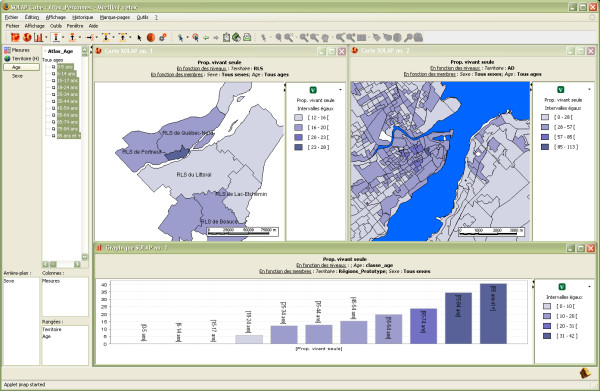Toggle the box beside 85 ans et +
This screenshot has height=391, width=600.
tap(54, 136)
